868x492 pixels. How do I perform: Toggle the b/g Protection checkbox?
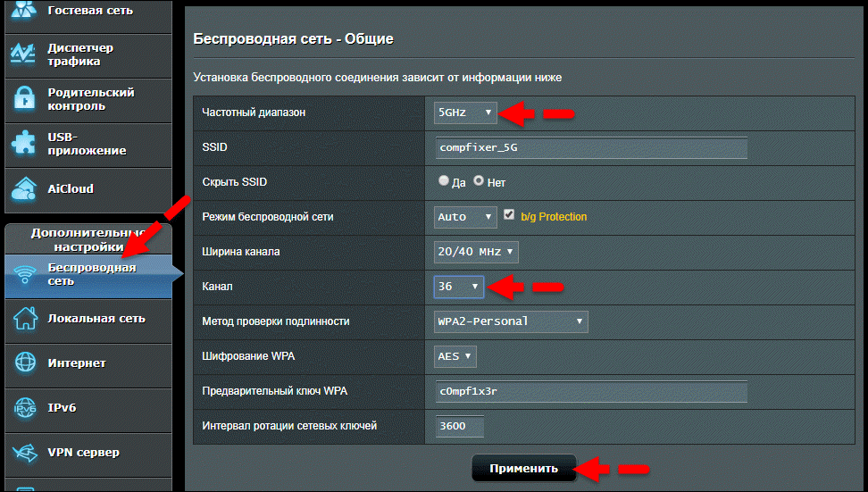click(509, 214)
